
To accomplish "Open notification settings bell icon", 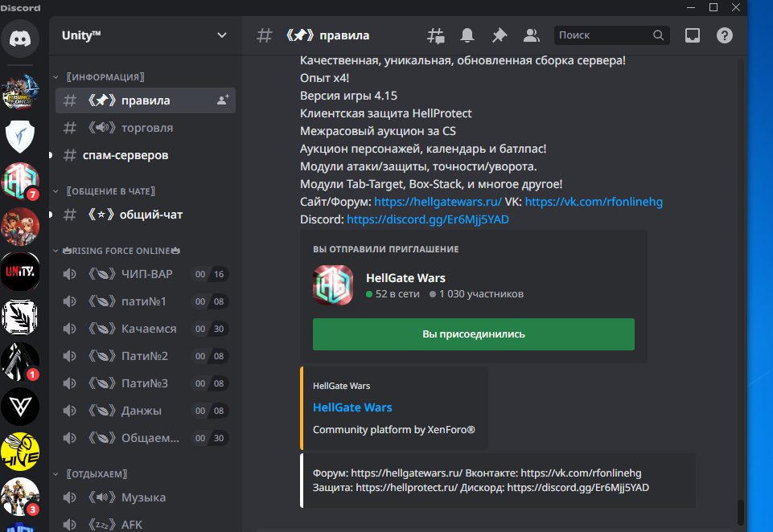I will point(467,35).
